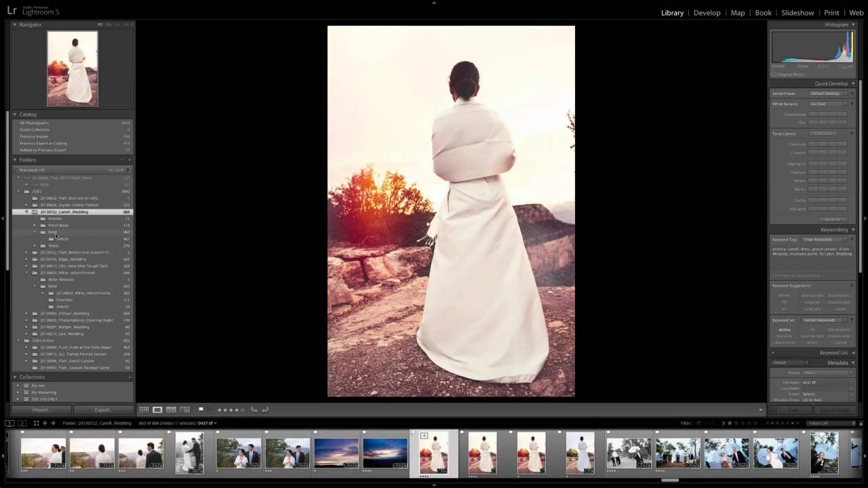The image size is (868, 488).
Task: Select All Photographs in the Catalog
Action: pos(73,123)
